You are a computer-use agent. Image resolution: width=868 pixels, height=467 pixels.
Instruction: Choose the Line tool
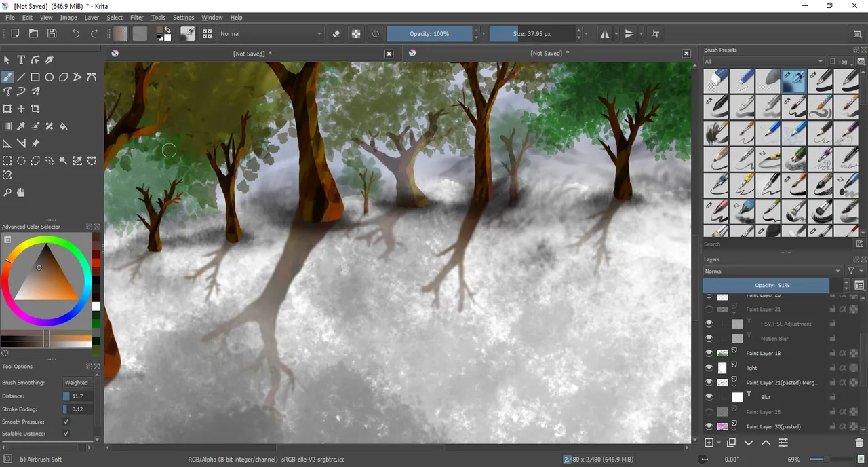point(21,77)
